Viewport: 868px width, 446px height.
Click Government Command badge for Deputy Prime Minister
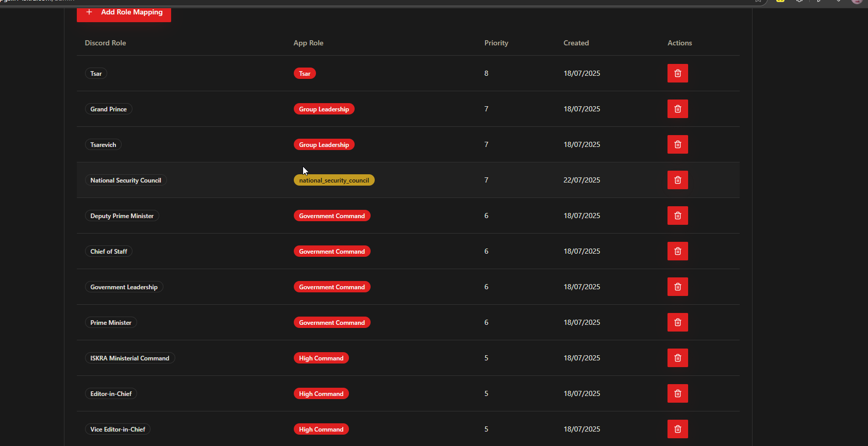[332, 216]
